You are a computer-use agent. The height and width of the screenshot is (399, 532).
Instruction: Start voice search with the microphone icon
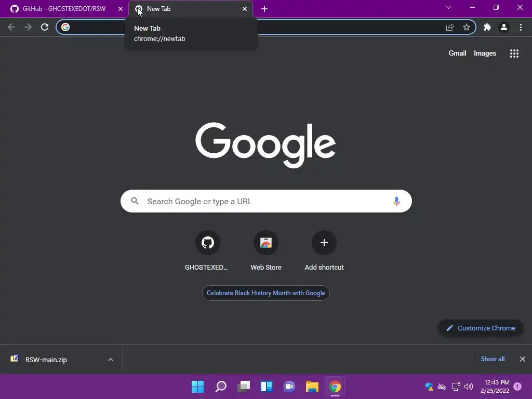coord(396,201)
